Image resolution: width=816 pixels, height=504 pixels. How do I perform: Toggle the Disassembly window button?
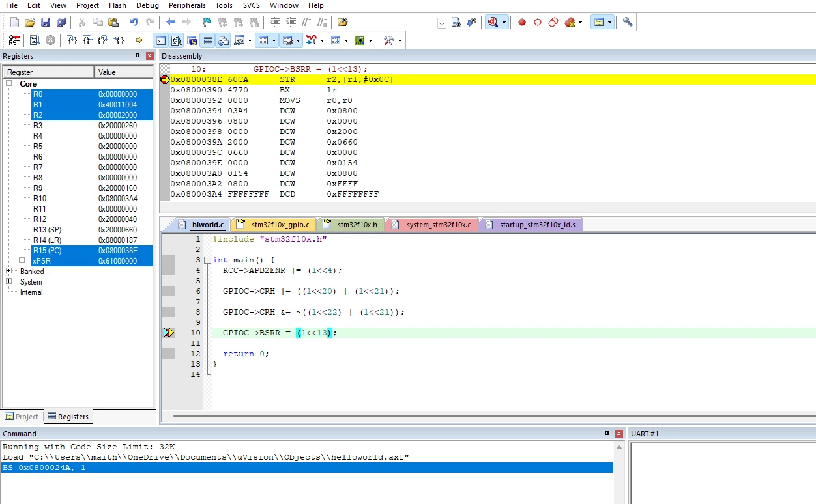point(176,40)
